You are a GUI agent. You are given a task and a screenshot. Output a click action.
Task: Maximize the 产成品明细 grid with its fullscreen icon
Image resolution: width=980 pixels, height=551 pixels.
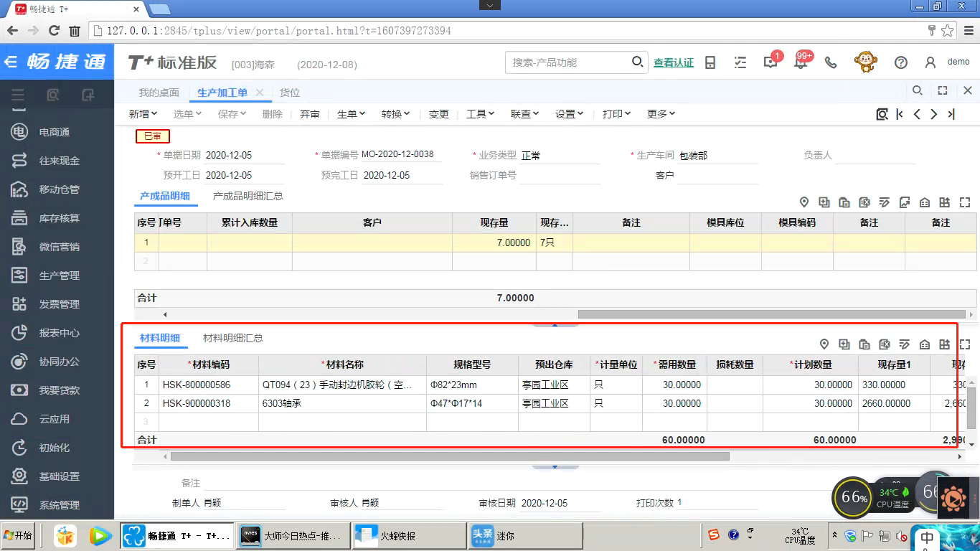[965, 202]
